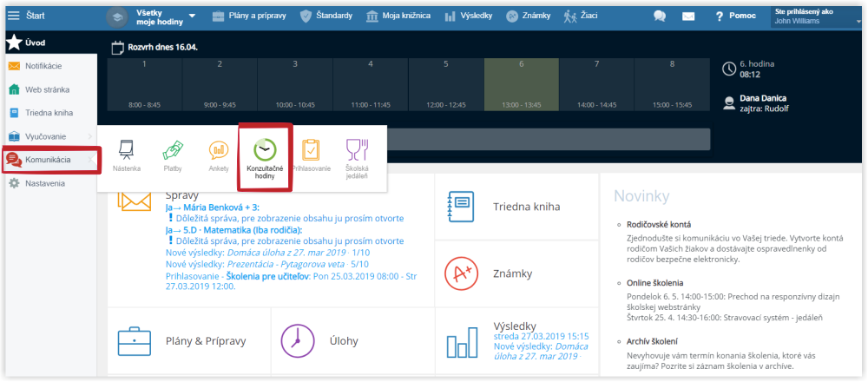Open the Platby payments icon
This screenshot has width=868, height=382.
pyautogui.click(x=173, y=149)
